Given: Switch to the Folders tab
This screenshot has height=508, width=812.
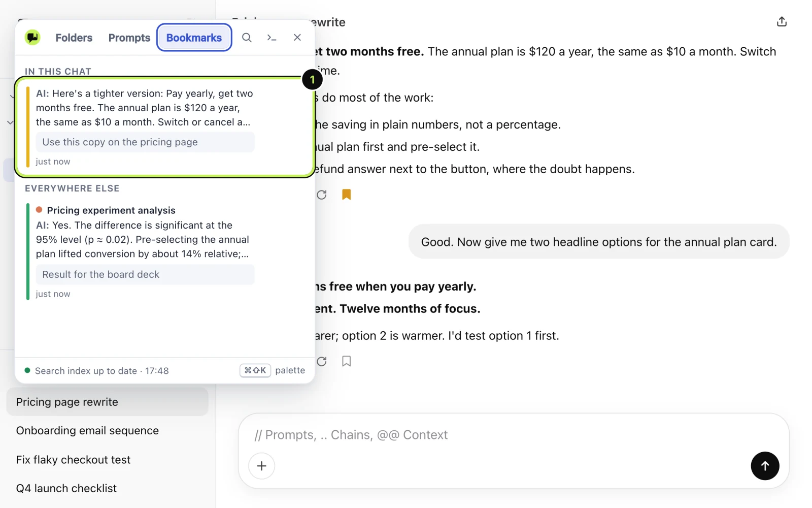Looking at the screenshot, I should pyautogui.click(x=74, y=38).
